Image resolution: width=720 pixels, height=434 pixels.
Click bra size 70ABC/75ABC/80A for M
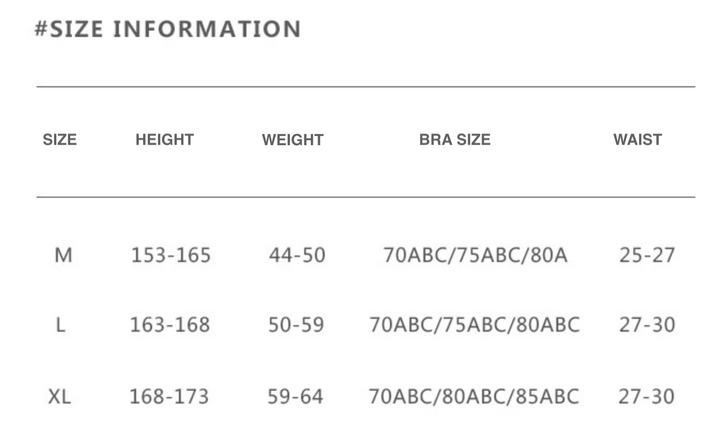pos(475,255)
